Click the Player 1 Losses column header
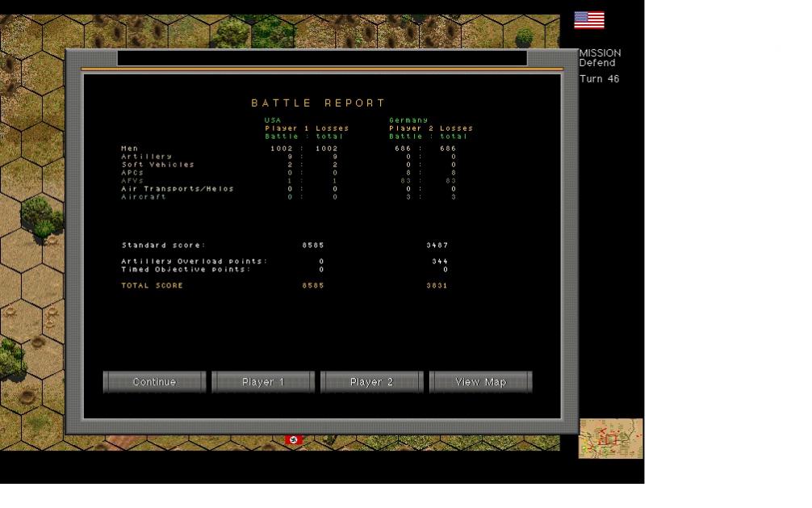 pos(307,128)
